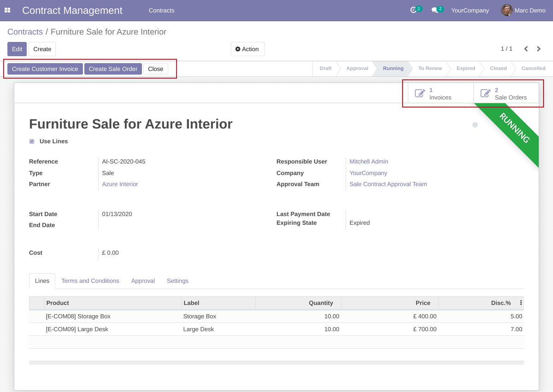The width and height of the screenshot is (553, 392).
Task: Click the next record arrow in pager
Action: (538, 48)
